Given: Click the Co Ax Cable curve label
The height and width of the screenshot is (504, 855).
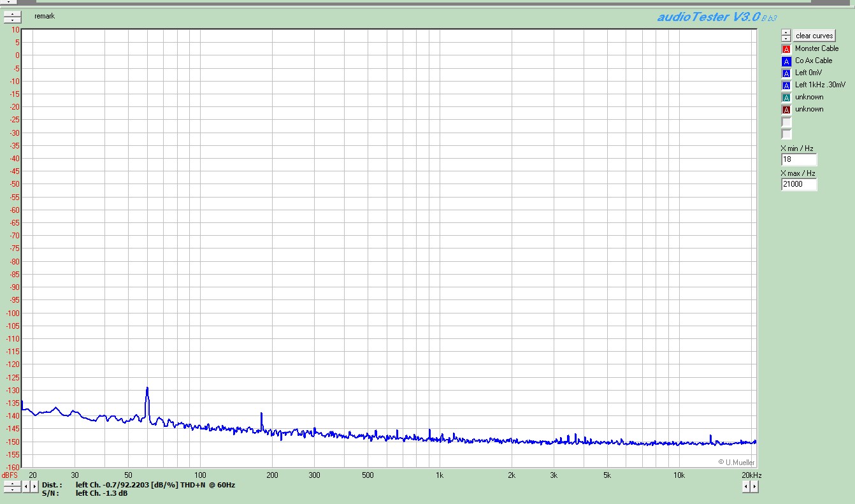Looking at the screenshot, I should click(x=814, y=61).
